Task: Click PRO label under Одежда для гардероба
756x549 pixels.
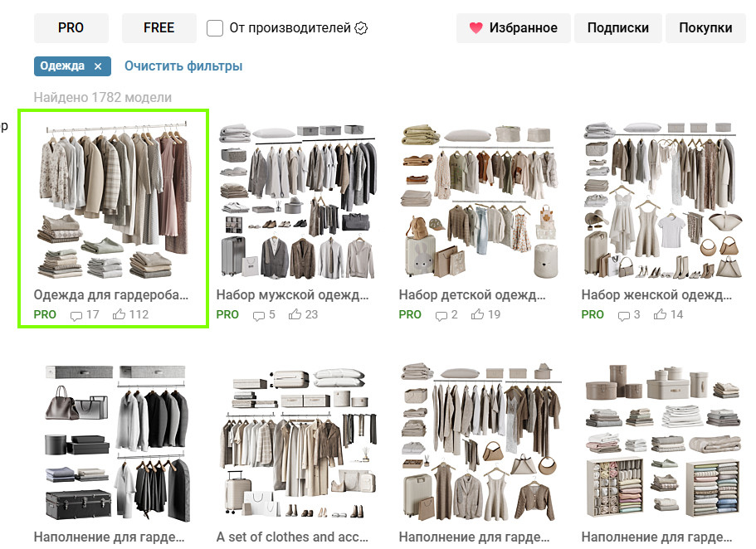Action: point(45,315)
